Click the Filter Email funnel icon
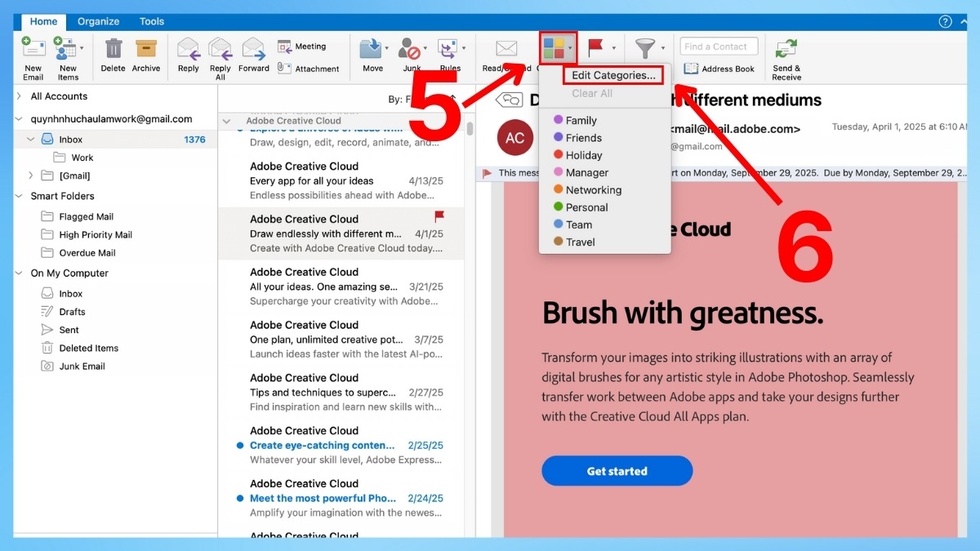The height and width of the screenshot is (551, 980). [645, 48]
